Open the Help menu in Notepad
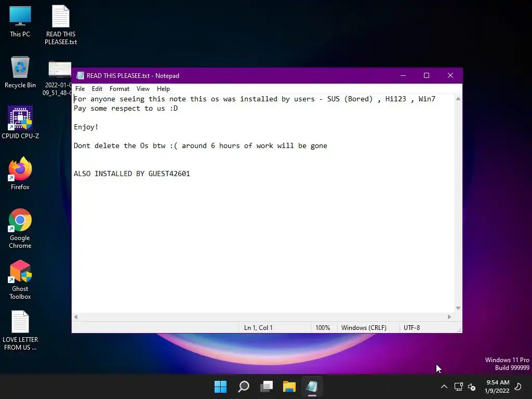 (x=163, y=88)
